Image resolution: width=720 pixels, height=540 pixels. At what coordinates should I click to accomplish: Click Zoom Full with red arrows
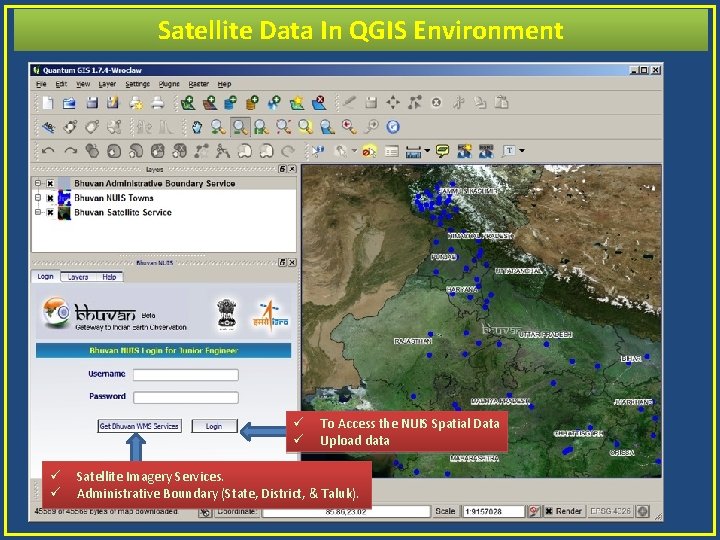(x=283, y=127)
